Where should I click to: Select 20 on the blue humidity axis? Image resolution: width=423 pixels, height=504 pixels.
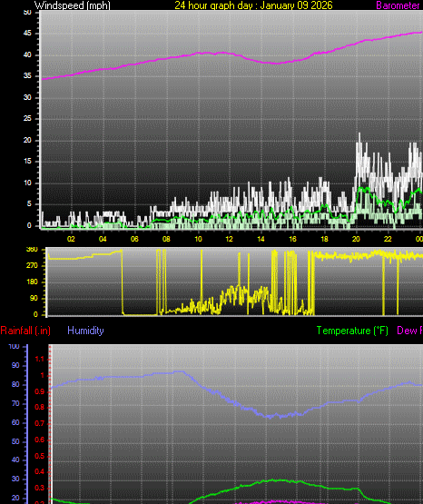click(15, 498)
